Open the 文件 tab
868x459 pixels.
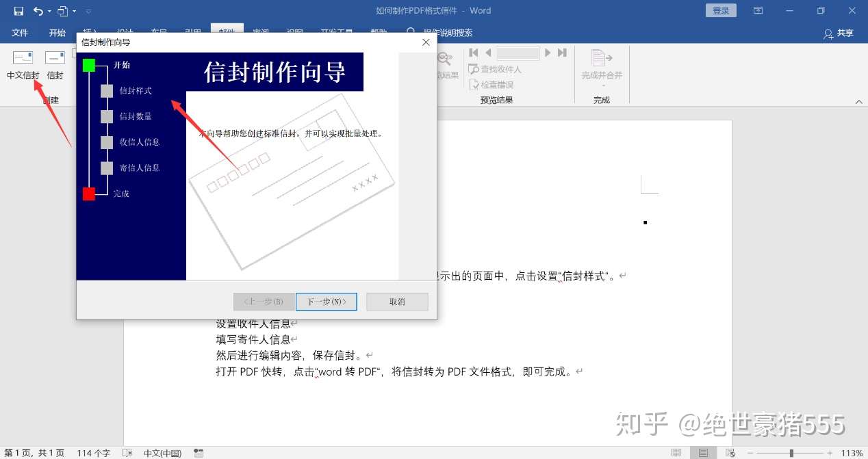20,33
